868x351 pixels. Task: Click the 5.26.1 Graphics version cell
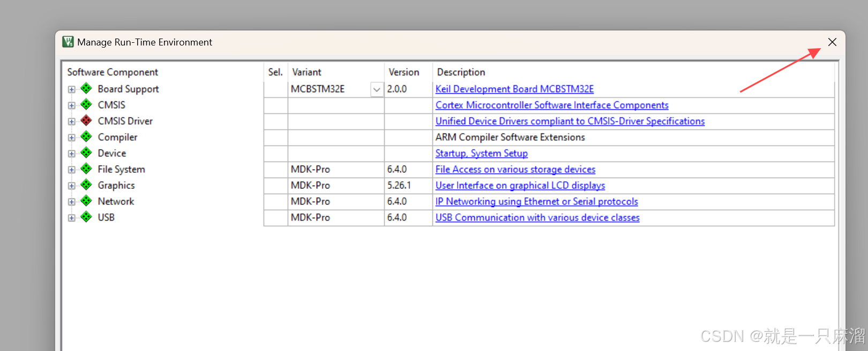pyautogui.click(x=408, y=186)
